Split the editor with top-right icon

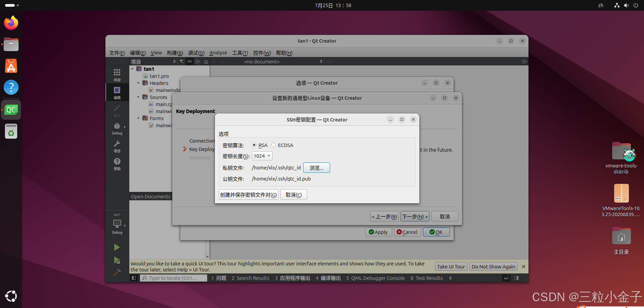(x=524, y=61)
